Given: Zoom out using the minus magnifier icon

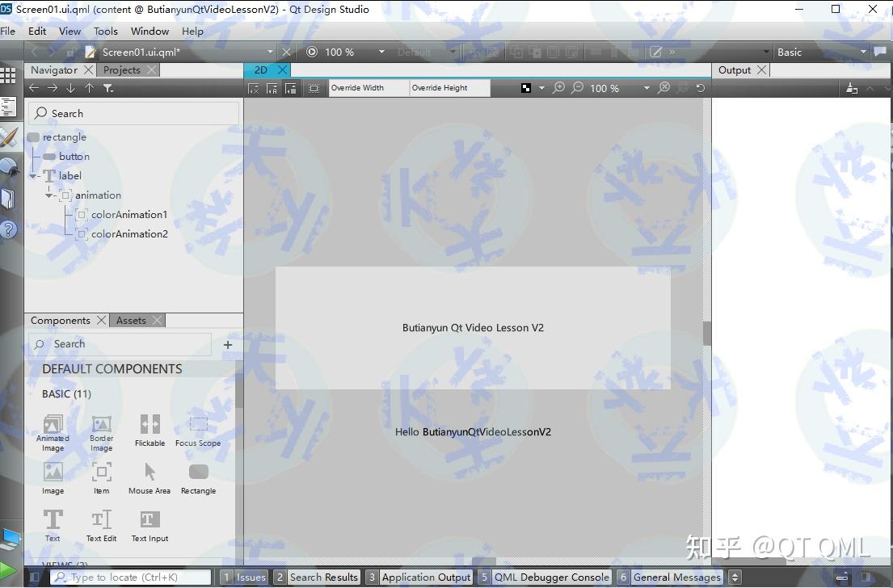Looking at the screenshot, I should [x=577, y=87].
